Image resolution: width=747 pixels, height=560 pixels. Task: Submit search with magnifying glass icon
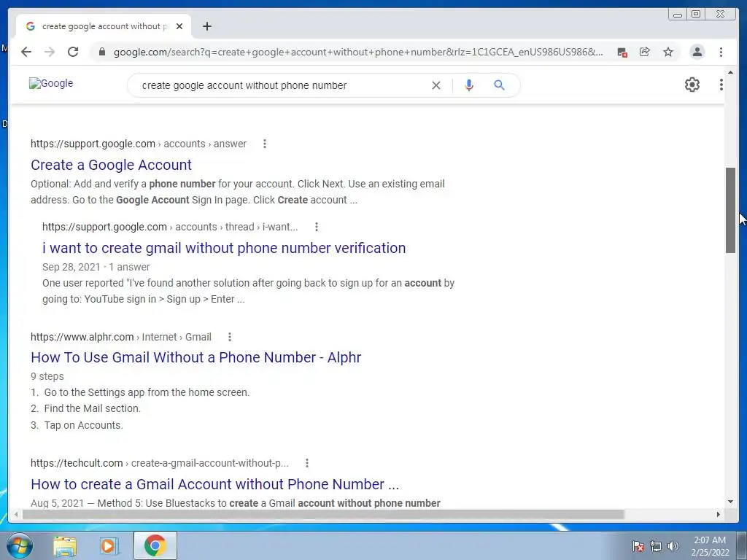tap(499, 85)
